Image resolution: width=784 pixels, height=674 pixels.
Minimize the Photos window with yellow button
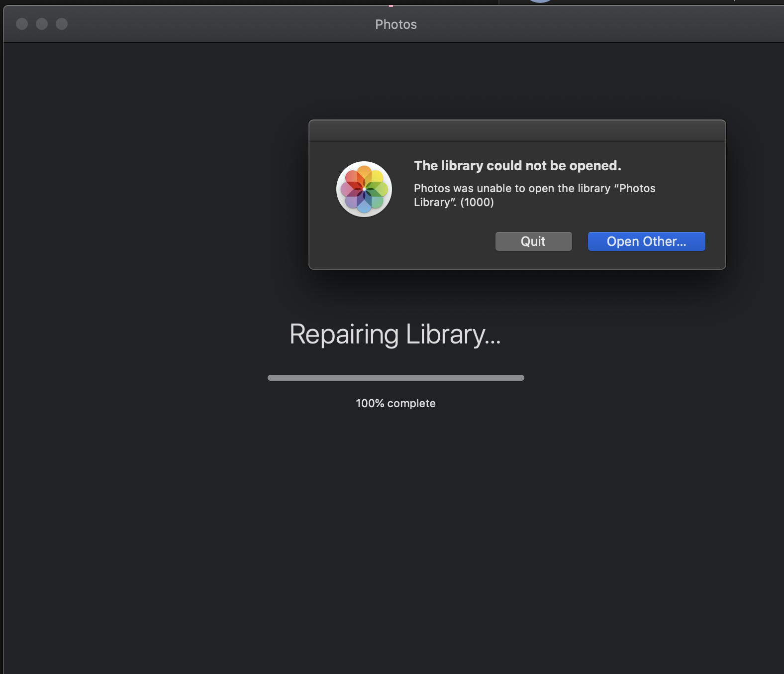(42, 24)
